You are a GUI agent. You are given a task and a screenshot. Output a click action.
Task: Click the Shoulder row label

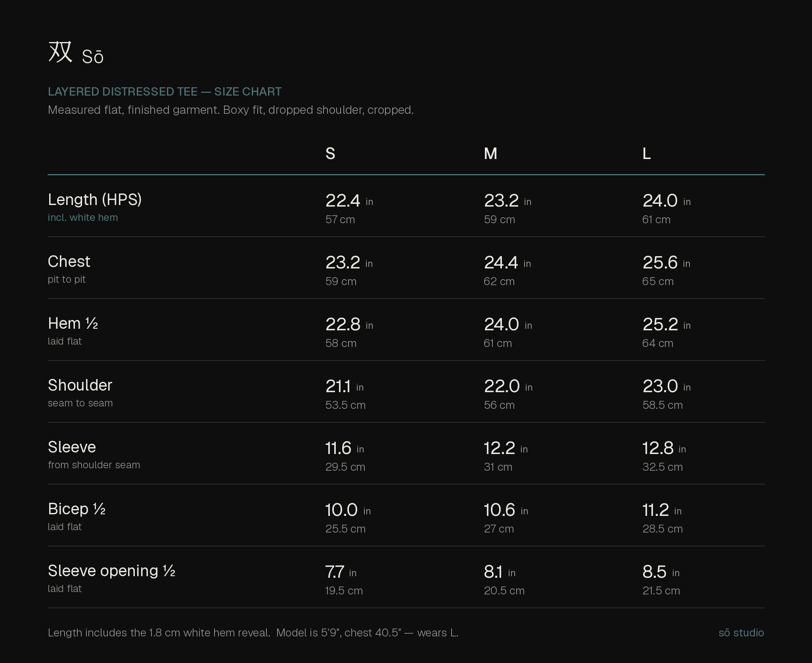coord(80,385)
